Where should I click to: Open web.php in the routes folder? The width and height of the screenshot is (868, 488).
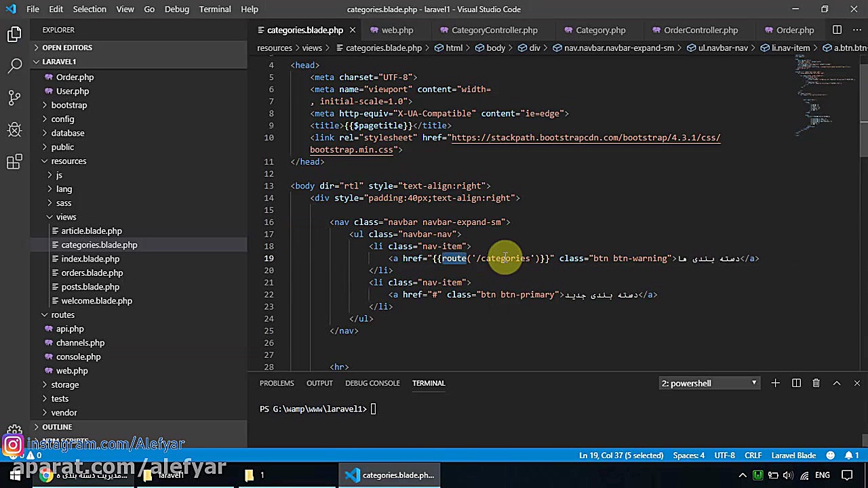pos(72,371)
